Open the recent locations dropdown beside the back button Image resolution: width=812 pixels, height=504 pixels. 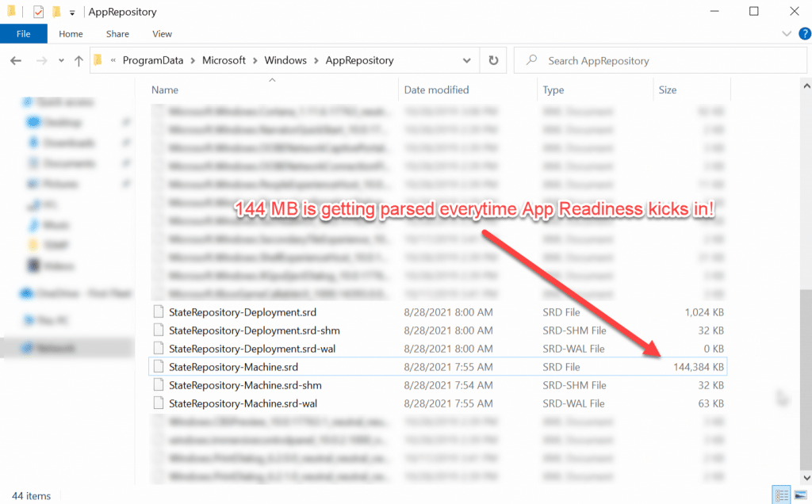click(60, 60)
